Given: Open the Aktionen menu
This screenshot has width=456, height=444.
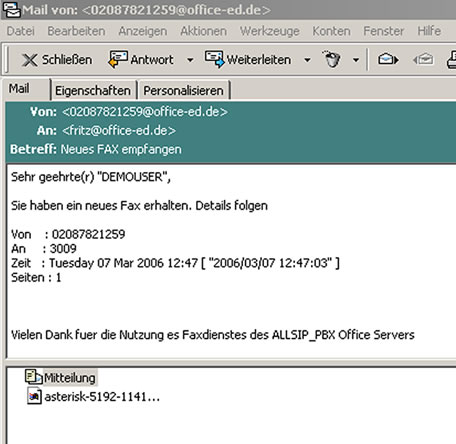Looking at the screenshot, I should 203,31.
